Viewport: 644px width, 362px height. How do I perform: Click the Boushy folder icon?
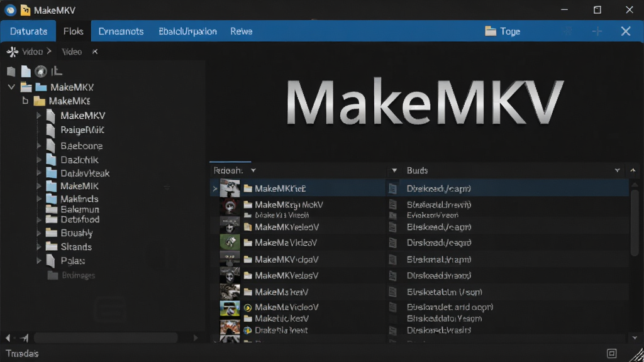point(52,233)
